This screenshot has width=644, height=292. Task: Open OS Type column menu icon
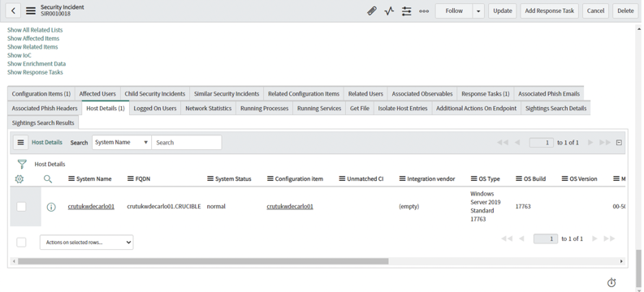click(x=474, y=178)
